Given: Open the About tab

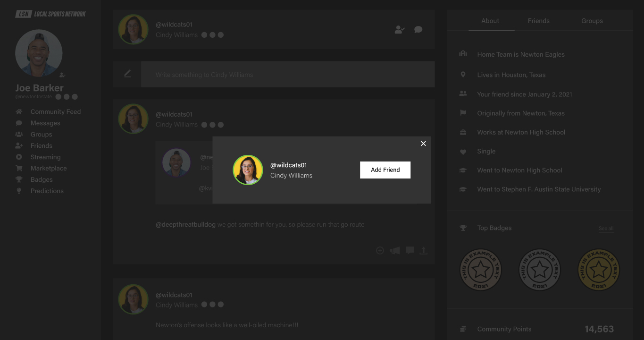Looking at the screenshot, I should tap(490, 21).
